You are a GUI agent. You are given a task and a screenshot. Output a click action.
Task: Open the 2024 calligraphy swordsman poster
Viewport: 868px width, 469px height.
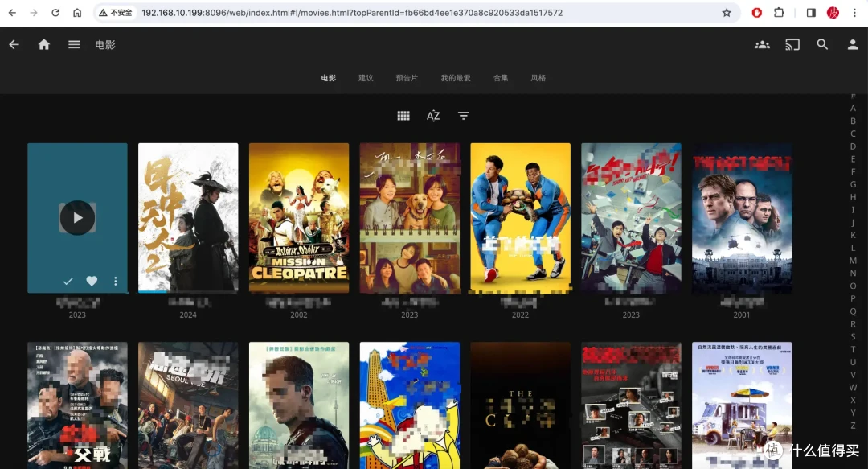click(x=188, y=218)
